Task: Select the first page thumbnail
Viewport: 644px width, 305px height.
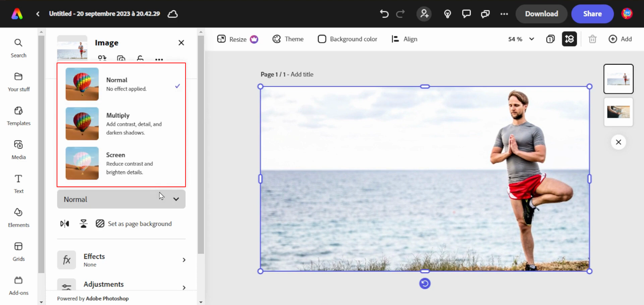Action: coord(618,79)
